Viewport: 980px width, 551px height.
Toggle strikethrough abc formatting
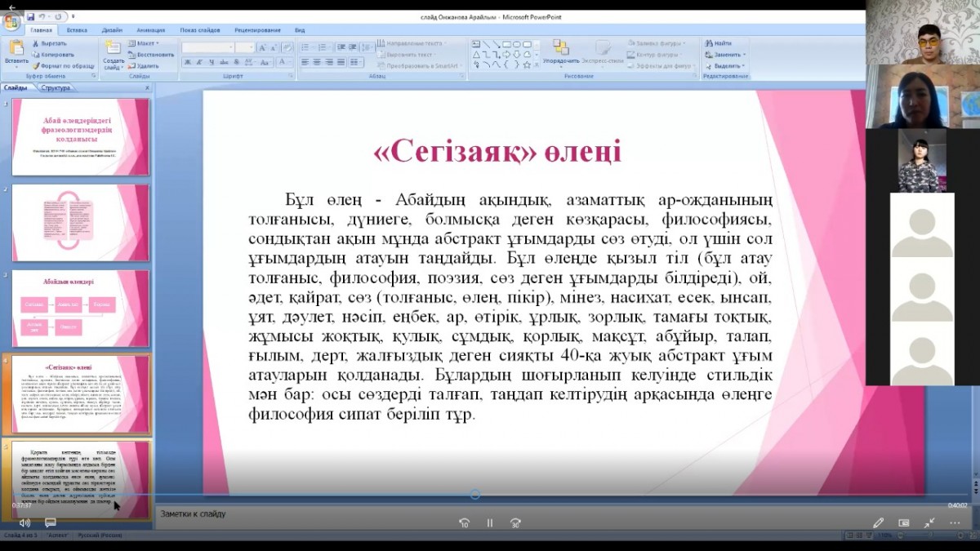tap(224, 62)
